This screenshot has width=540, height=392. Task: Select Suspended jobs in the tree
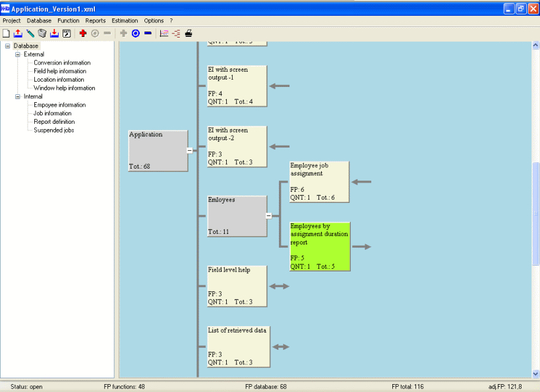coord(53,130)
